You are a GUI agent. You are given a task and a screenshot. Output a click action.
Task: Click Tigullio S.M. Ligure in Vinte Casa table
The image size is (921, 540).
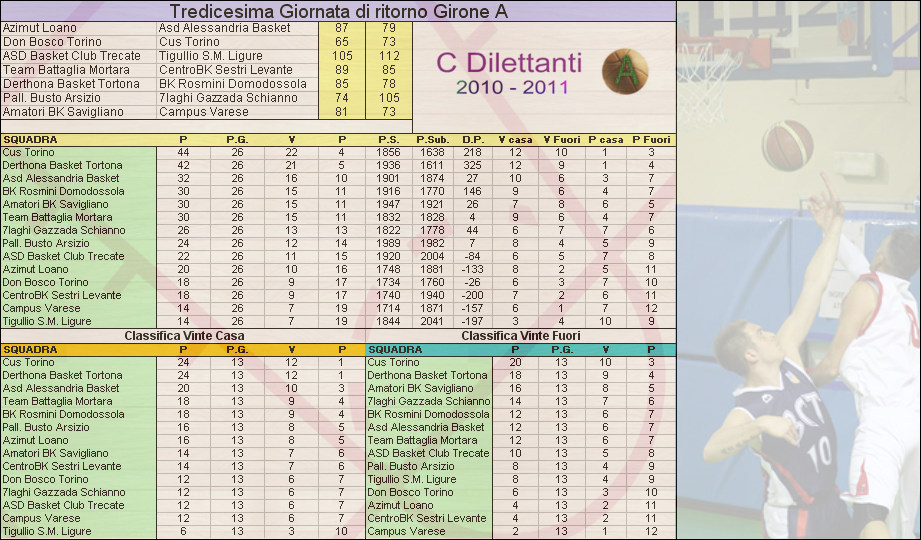click(47, 531)
